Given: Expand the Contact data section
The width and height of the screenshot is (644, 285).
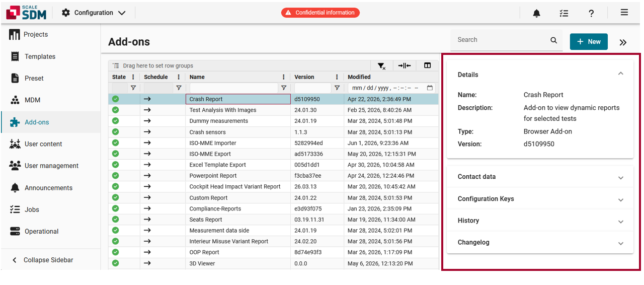Looking at the screenshot, I should [x=540, y=177].
